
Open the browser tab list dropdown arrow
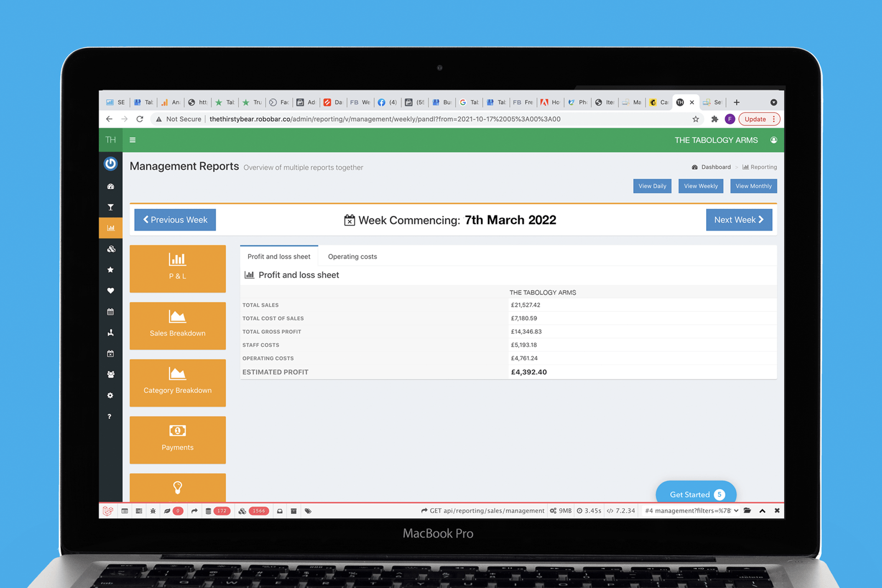tap(774, 102)
